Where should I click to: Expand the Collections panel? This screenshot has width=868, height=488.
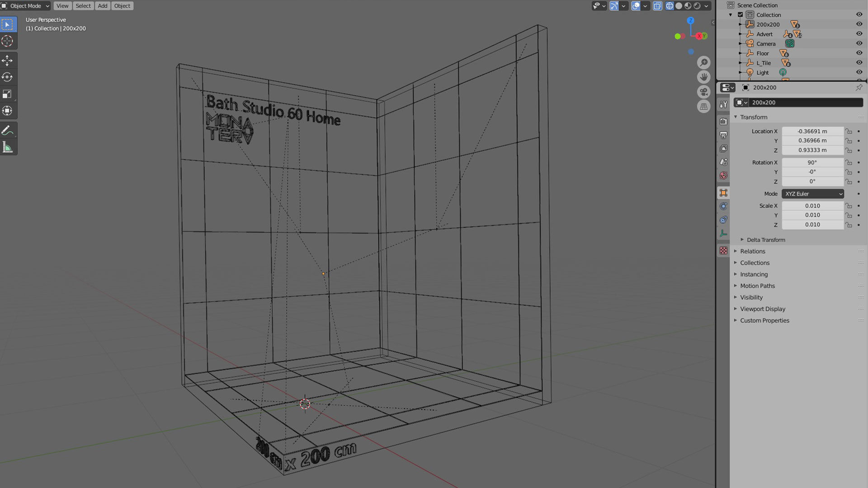pos(736,263)
